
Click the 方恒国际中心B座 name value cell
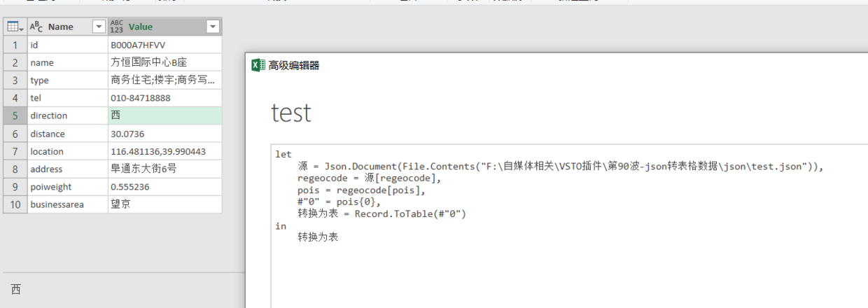[x=165, y=62]
